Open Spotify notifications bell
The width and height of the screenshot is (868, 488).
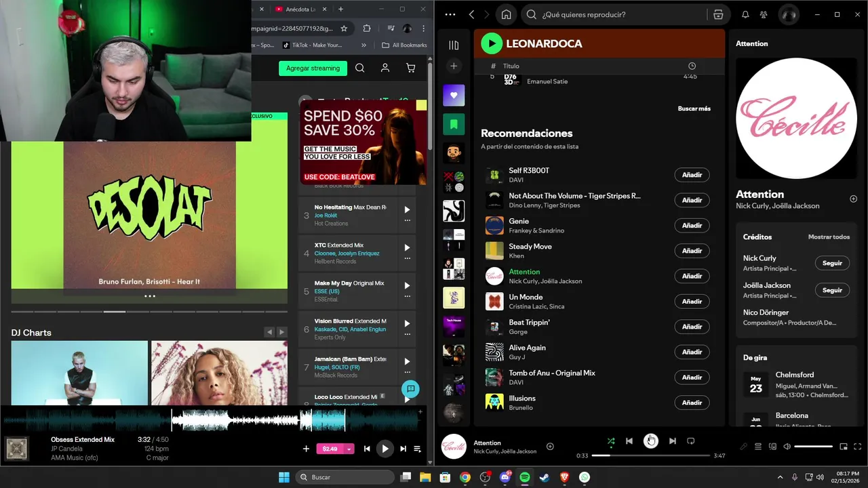pyautogui.click(x=745, y=14)
